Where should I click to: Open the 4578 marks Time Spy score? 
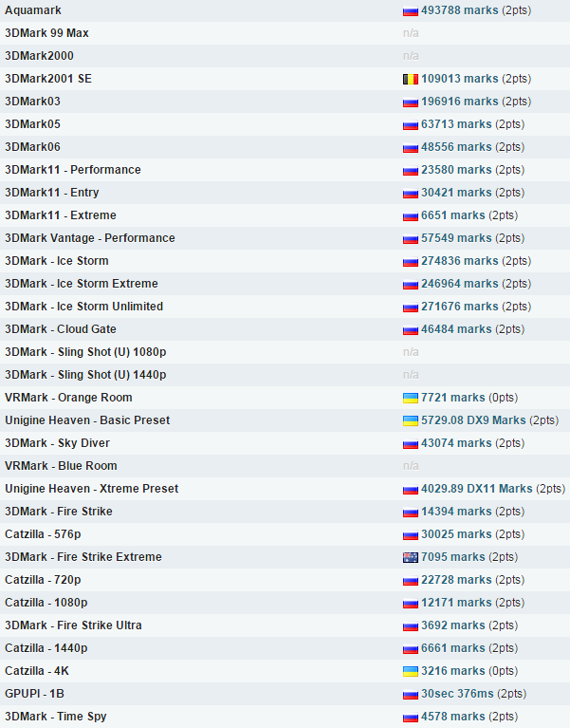[453, 717]
